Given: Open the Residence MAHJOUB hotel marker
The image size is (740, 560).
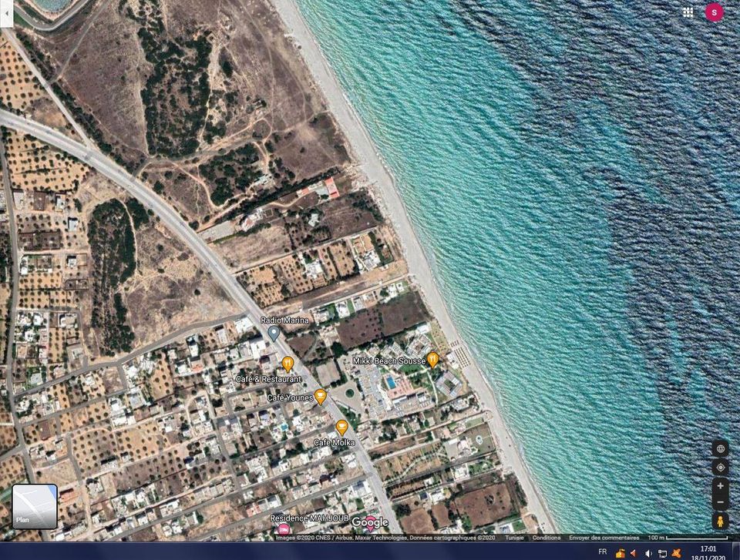Looking at the screenshot, I should (x=284, y=528).
